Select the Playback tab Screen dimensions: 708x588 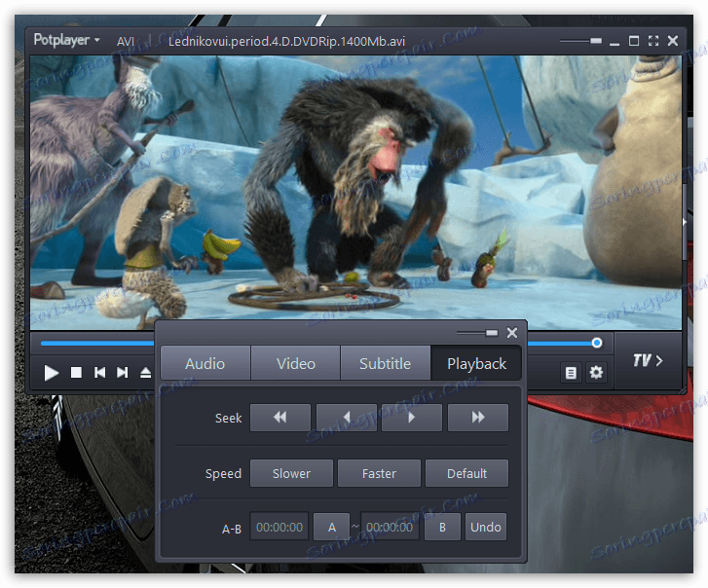(x=476, y=364)
